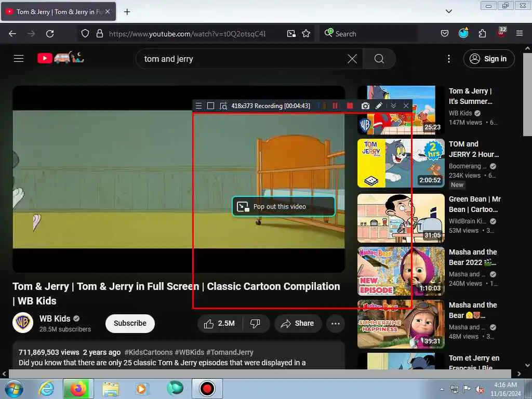Bookmark this page with the star
532x399 pixels.
click(306, 34)
